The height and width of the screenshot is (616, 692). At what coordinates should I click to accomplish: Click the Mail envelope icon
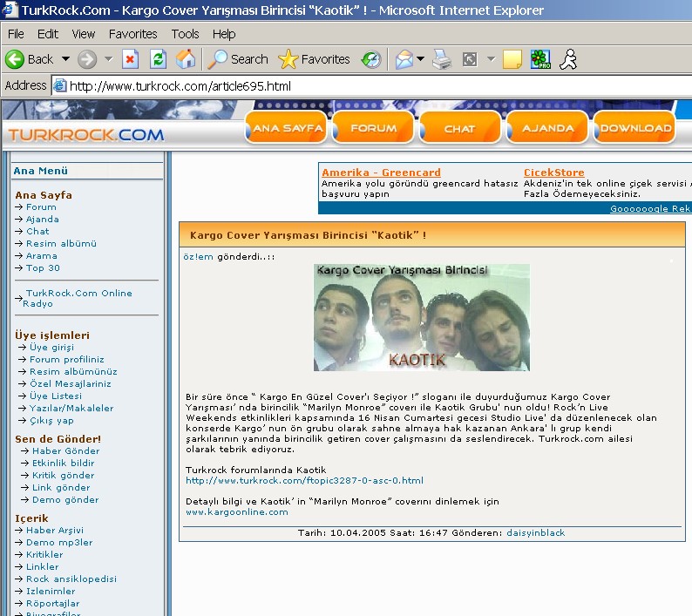(x=404, y=59)
